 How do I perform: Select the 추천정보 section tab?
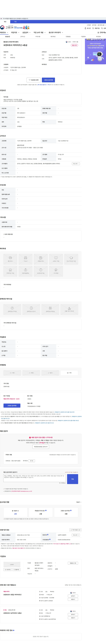[98, 36]
